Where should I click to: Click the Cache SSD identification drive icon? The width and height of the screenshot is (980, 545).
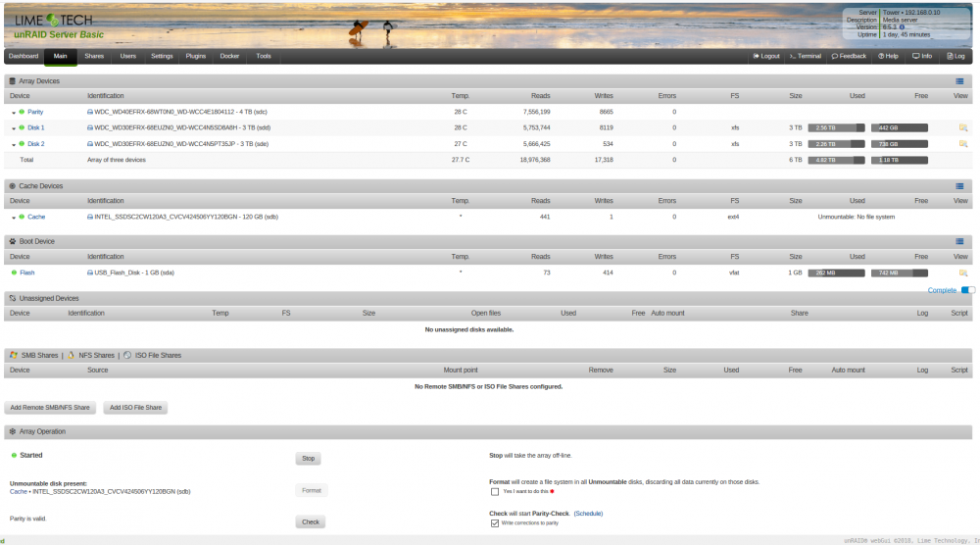[x=90, y=217]
